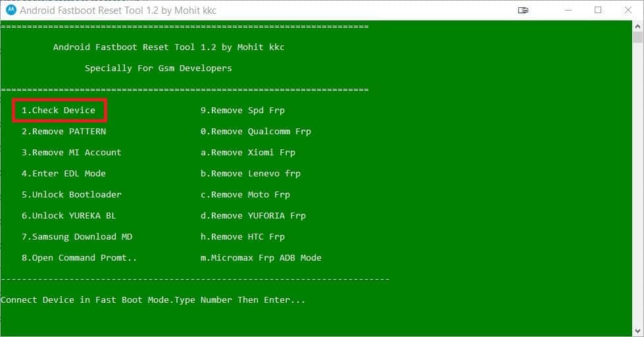Viewport: 644px width, 337px height.
Task: Click the window title bar text
Action: coord(118,11)
